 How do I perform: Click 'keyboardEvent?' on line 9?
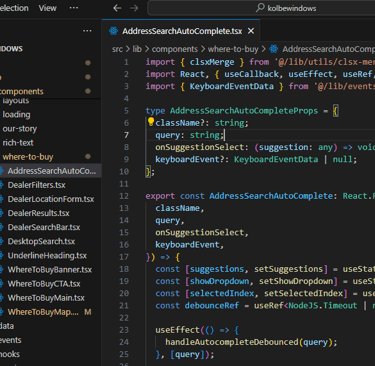click(x=189, y=159)
